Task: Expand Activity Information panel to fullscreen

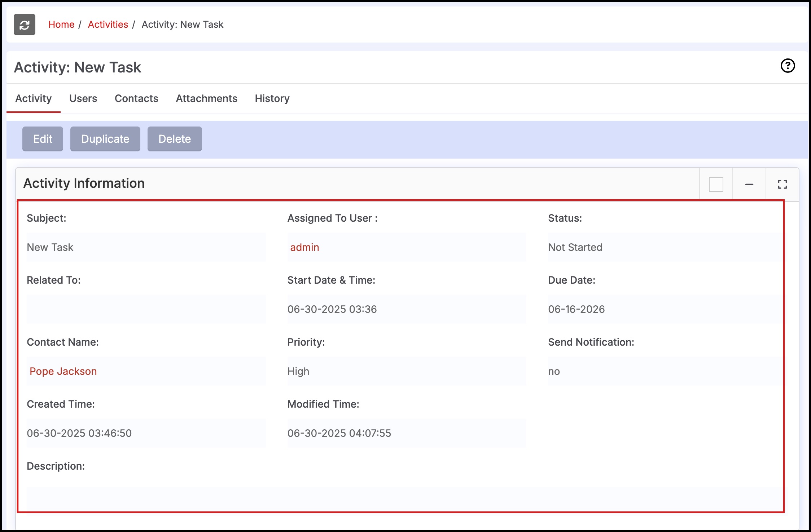Action: coord(782,184)
